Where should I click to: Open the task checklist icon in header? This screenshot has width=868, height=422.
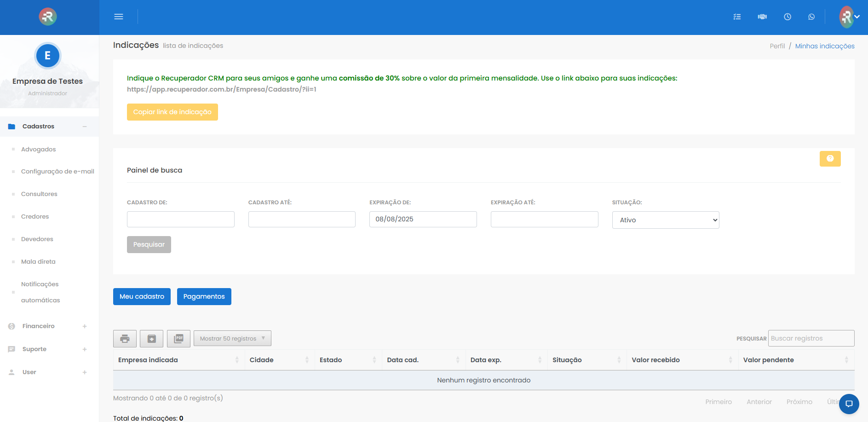(x=737, y=17)
